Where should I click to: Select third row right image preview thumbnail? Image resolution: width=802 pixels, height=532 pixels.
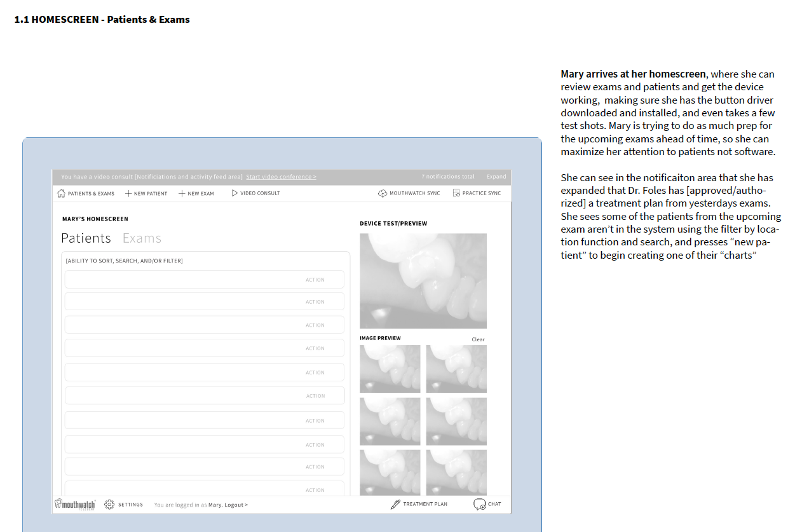click(456, 473)
